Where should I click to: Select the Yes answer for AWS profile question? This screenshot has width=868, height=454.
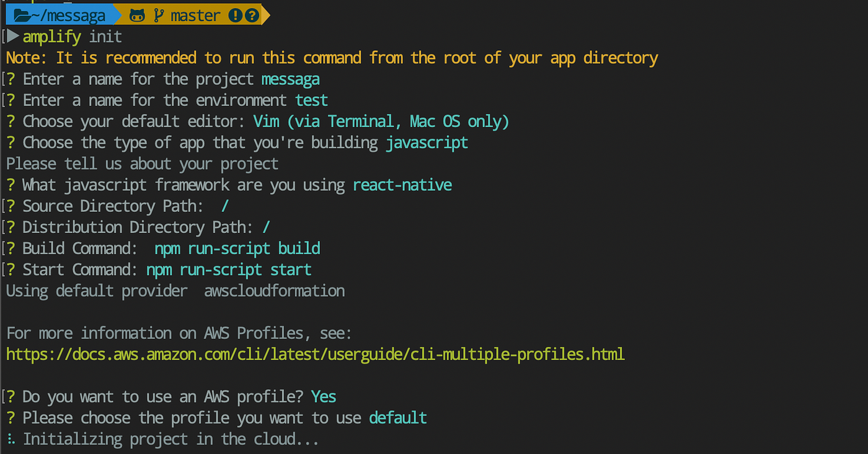[324, 396]
